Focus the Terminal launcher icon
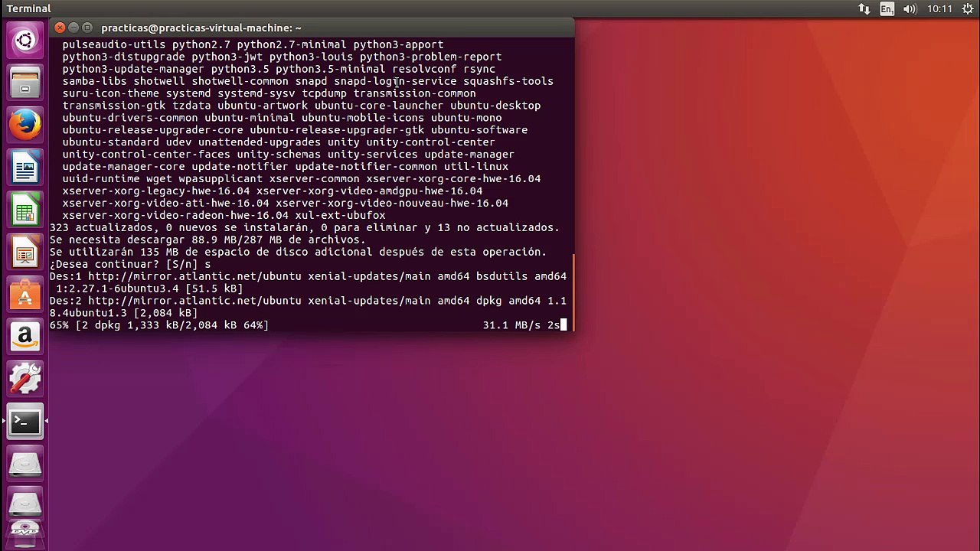This screenshot has height=551, width=980. pyautogui.click(x=24, y=420)
